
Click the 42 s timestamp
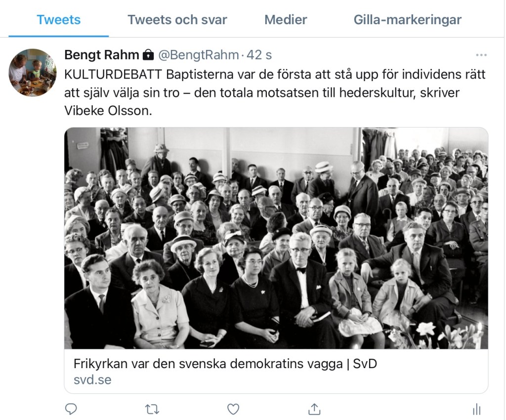(259, 55)
